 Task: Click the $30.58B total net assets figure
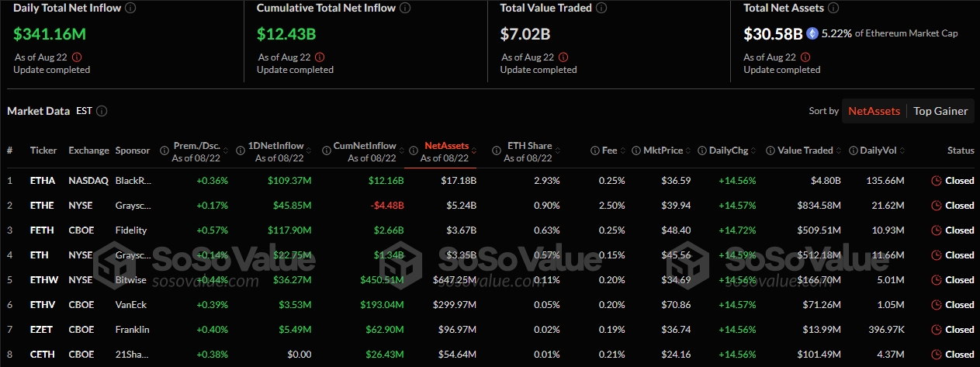coord(772,34)
